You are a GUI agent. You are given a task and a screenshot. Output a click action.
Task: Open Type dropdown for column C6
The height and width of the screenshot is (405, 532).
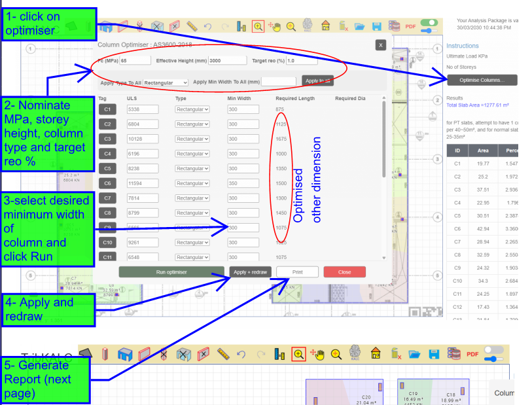192,183
